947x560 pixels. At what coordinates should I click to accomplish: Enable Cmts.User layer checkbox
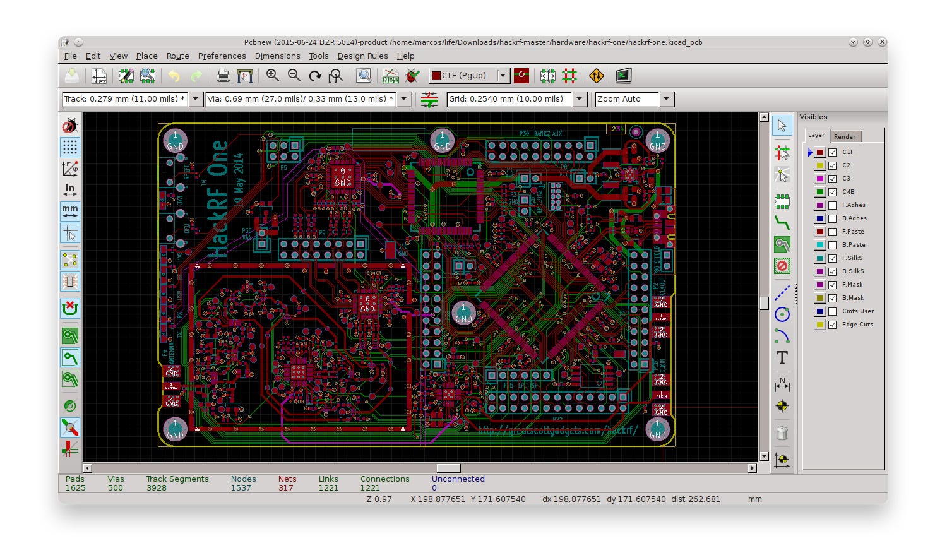coord(833,311)
